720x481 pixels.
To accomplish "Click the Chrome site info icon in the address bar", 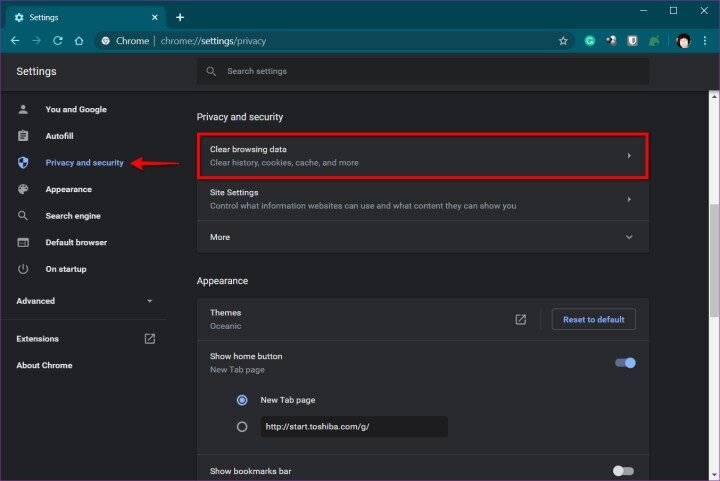I will pyautogui.click(x=106, y=41).
